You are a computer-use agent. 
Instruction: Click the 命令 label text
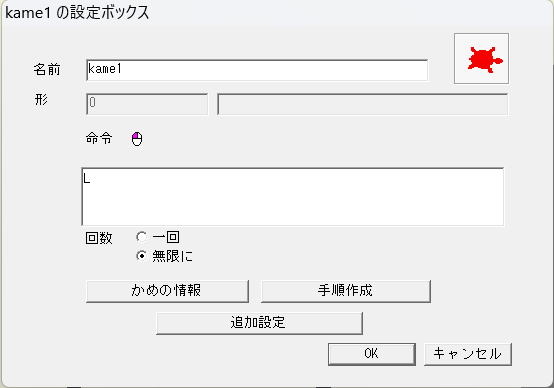99,138
